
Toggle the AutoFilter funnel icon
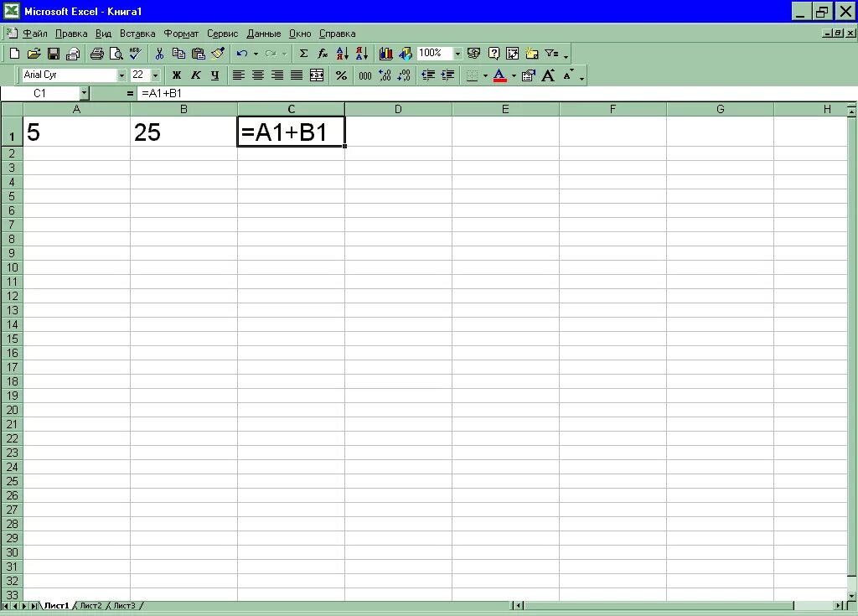click(551, 53)
